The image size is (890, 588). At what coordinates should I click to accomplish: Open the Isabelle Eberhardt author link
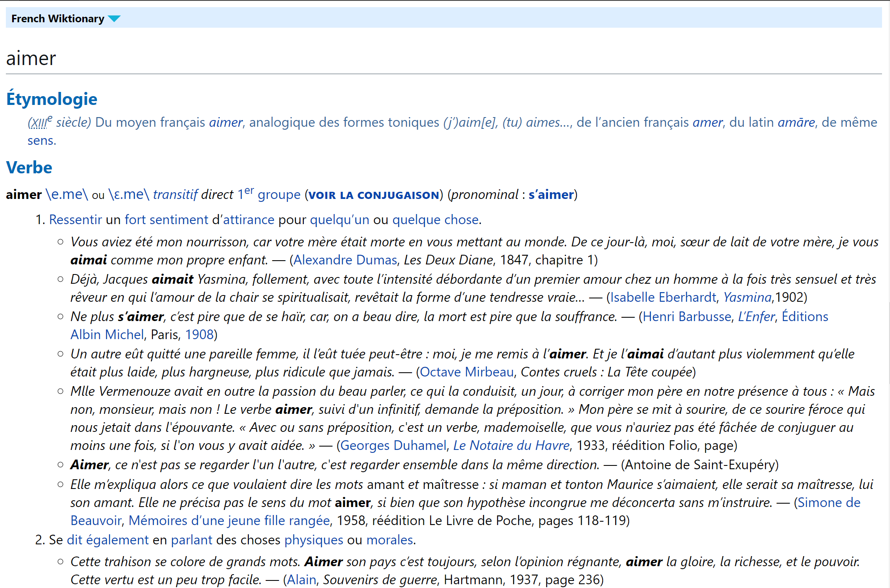[x=663, y=297]
